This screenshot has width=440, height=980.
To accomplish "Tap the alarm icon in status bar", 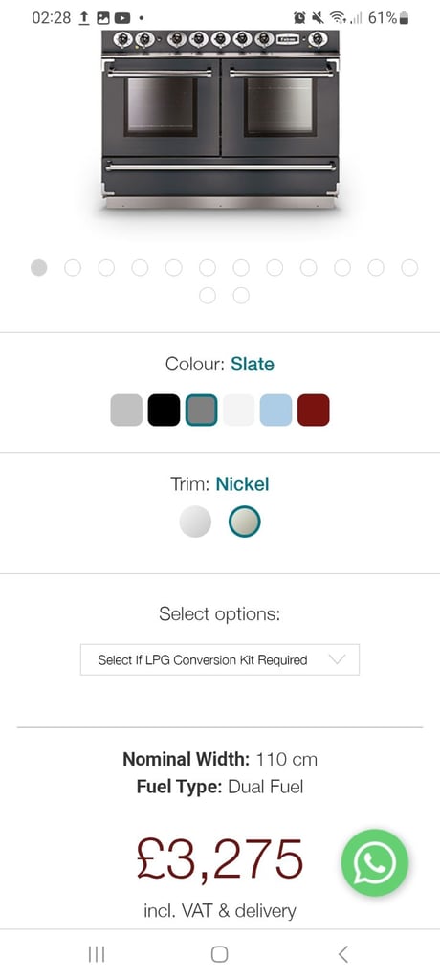I will (300, 18).
